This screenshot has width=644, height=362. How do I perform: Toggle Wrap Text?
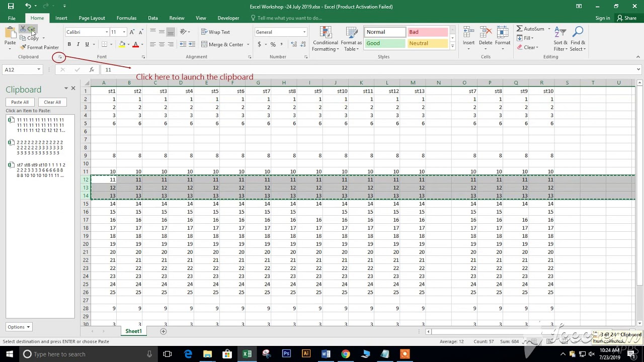[216, 32]
